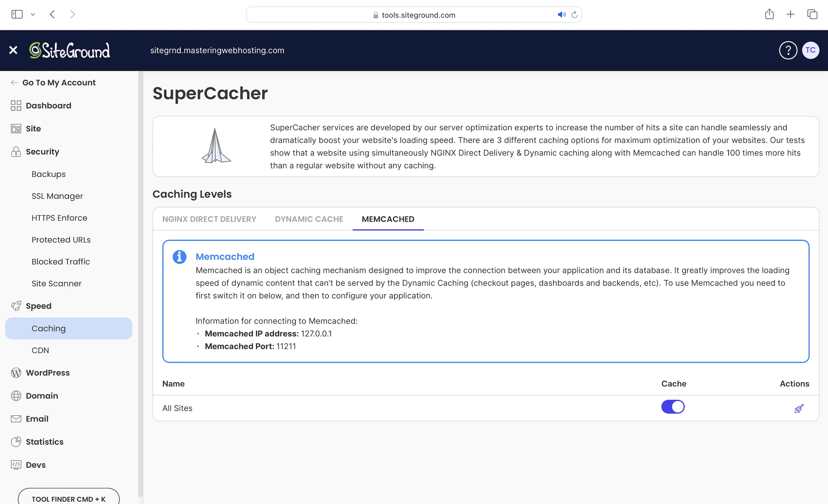Toggle the browser sidebar button
Screen dimensions: 828x504
pos(17,14)
